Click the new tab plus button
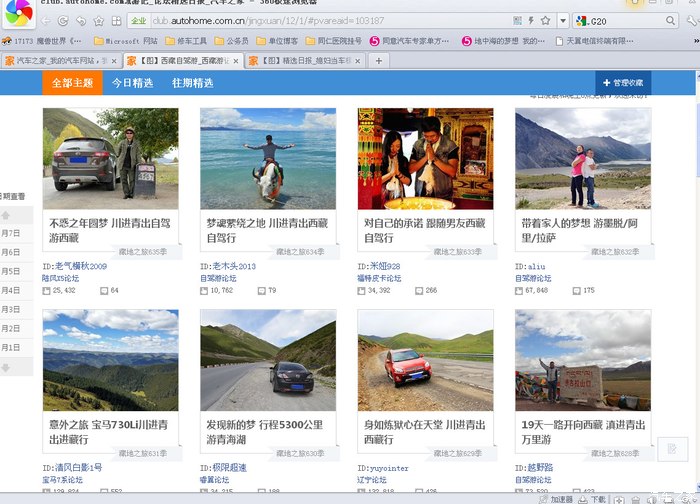This screenshot has width=700, height=504. [x=378, y=61]
